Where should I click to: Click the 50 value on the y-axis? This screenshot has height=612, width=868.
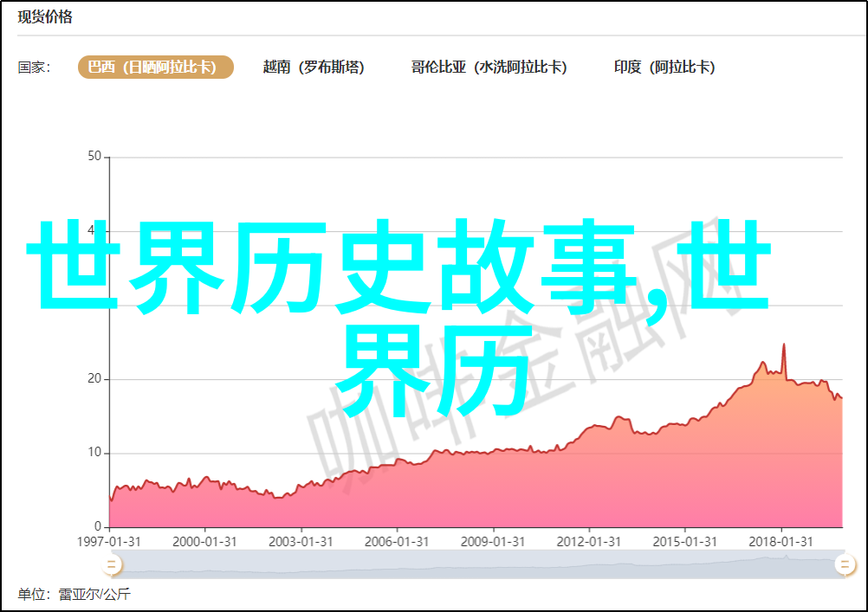point(94,157)
